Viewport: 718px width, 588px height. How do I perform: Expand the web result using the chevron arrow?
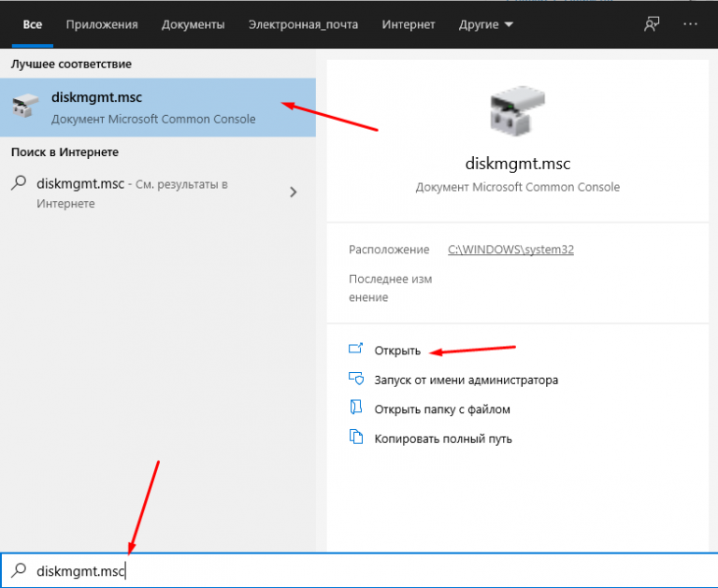[x=294, y=193]
